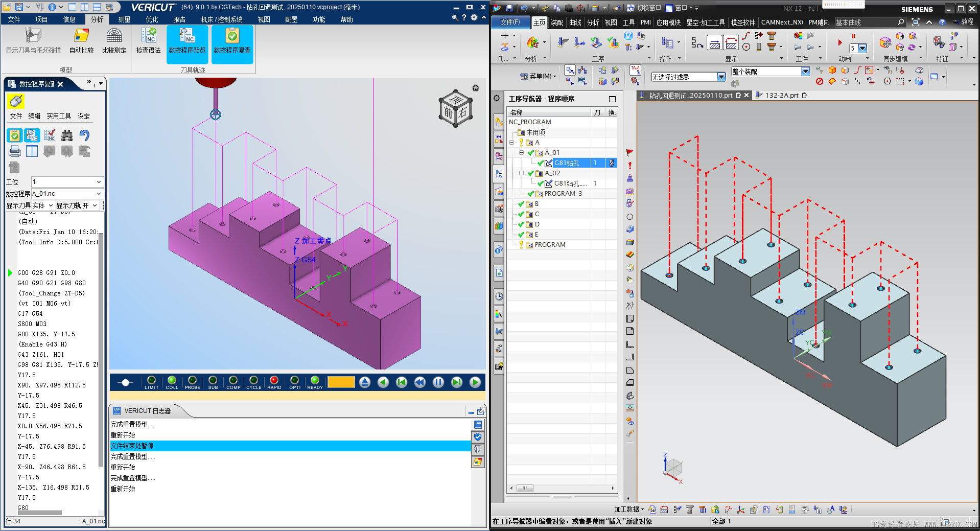Click the play to end button in VERICUT
The image size is (980, 531).
click(475, 382)
